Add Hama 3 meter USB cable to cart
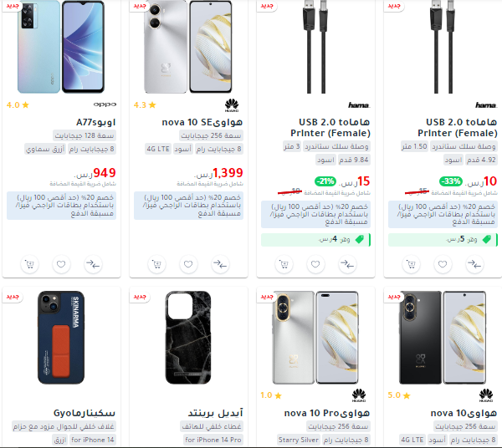The width and height of the screenshot is (502, 448). coord(284,264)
